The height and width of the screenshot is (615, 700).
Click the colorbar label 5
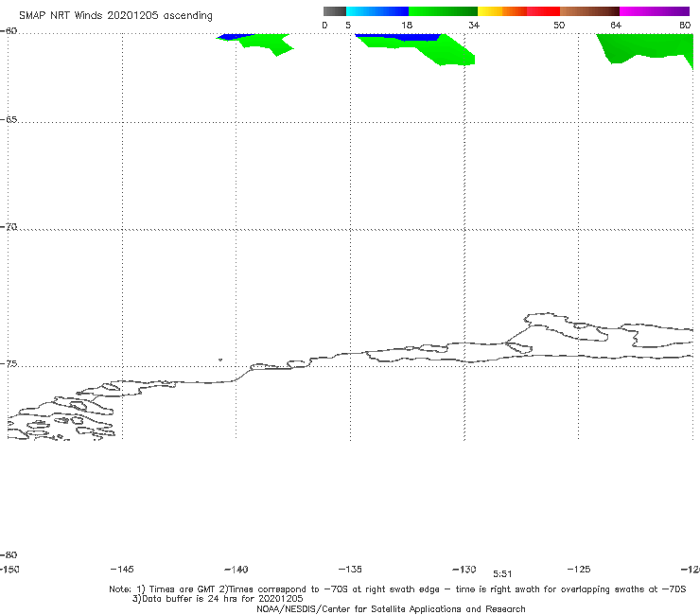[348, 25]
